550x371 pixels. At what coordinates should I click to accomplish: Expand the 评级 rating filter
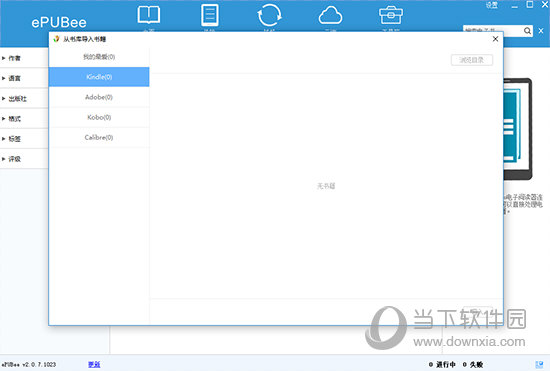tap(24, 159)
